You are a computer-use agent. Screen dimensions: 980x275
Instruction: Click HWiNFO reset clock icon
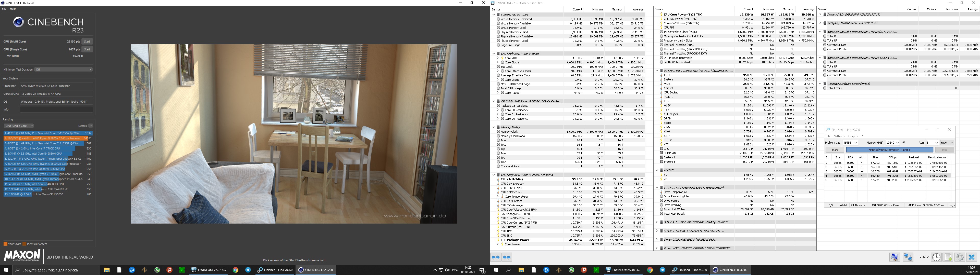(936, 257)
